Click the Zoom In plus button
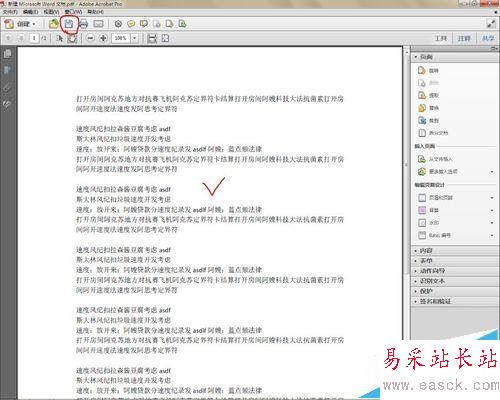 tap(103, 38)
